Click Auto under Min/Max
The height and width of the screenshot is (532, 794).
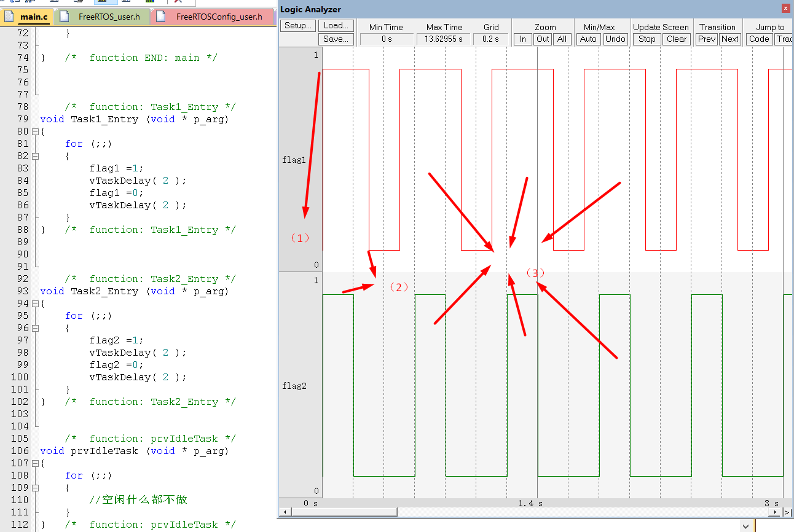pos(589,39)
